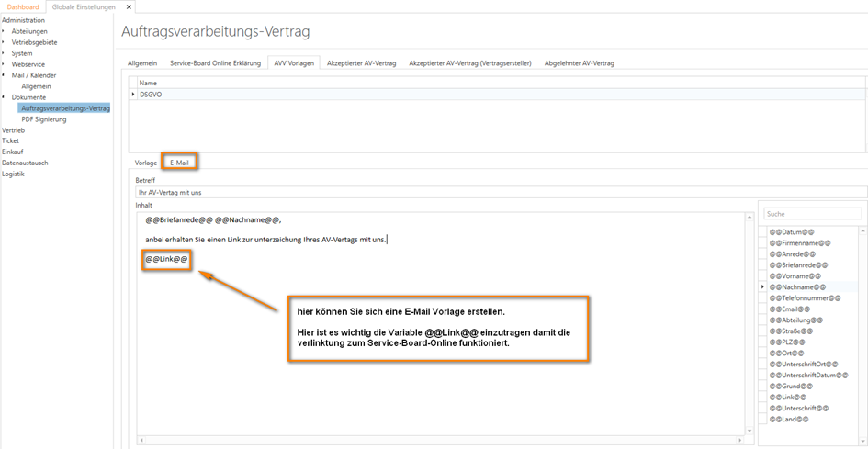Open the Ticket section in sidebar
Screen dimensions: 868x449
10,141
